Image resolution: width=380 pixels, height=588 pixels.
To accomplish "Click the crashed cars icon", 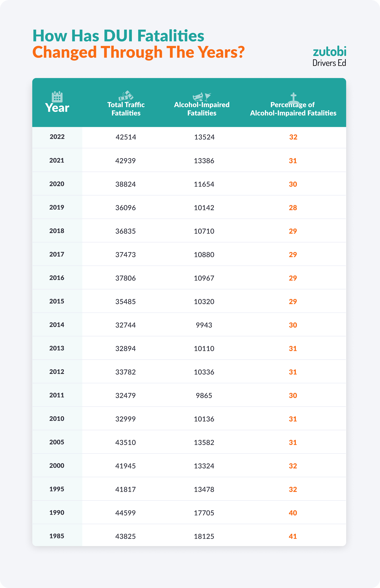I will (126, 96).
